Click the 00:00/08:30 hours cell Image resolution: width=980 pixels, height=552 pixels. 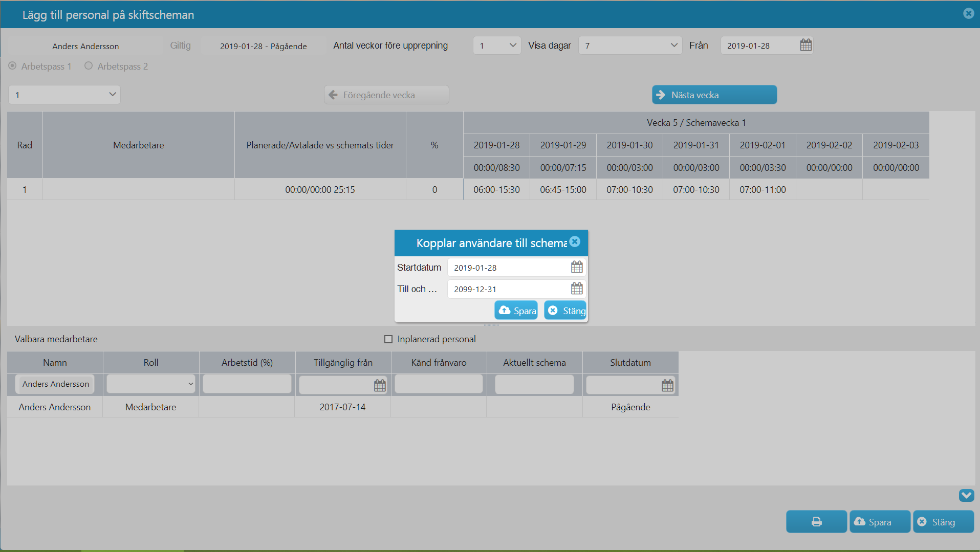click(496, 168)
